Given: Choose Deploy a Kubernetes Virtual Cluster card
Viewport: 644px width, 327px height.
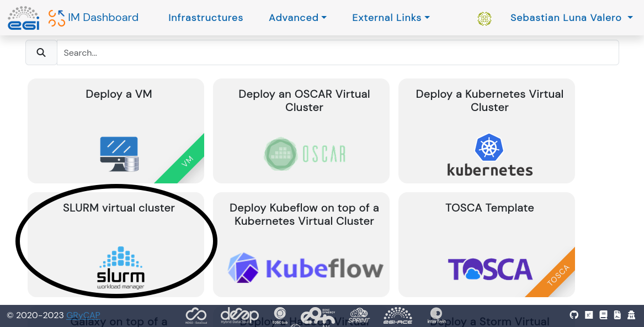Looking at the screenshot, I should pyautogui.click(x=487, y=131).
